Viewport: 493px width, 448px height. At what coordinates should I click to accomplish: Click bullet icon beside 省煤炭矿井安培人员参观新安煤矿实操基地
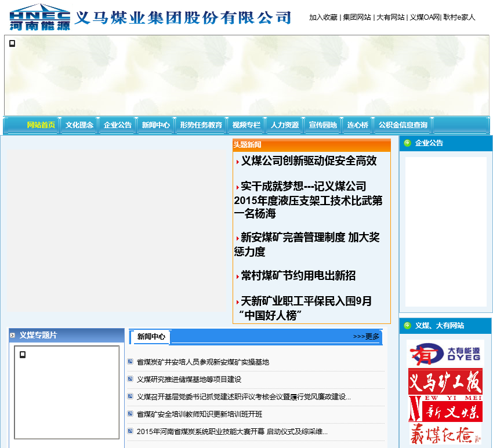(130, 362)
